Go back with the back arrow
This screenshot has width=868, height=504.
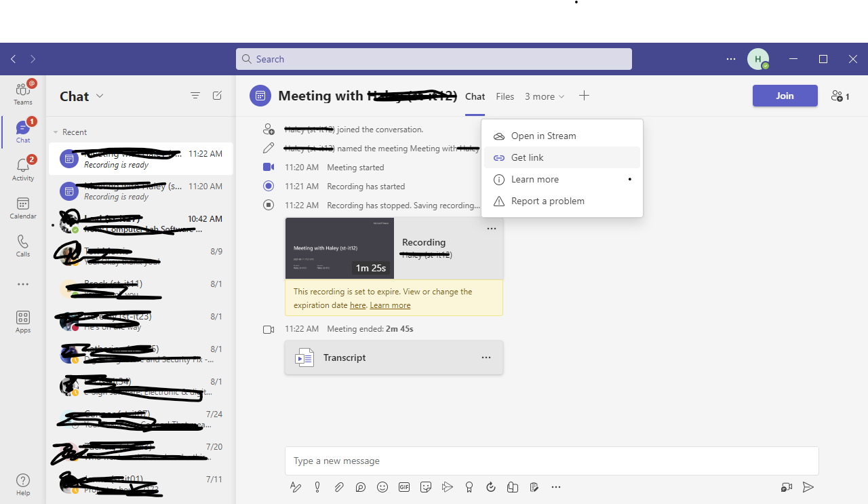click(x=13, y=59)
